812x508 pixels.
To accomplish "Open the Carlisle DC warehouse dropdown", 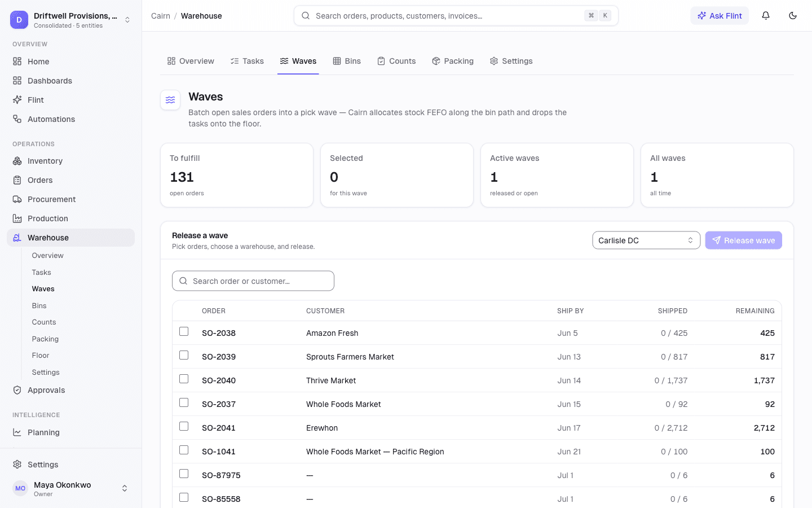I will click(646, 240).
